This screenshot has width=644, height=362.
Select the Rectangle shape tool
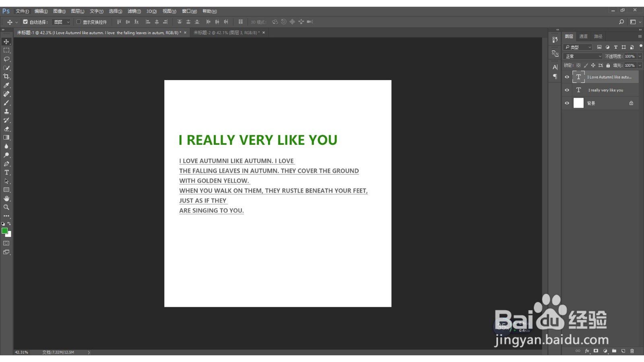pos(6,190)
